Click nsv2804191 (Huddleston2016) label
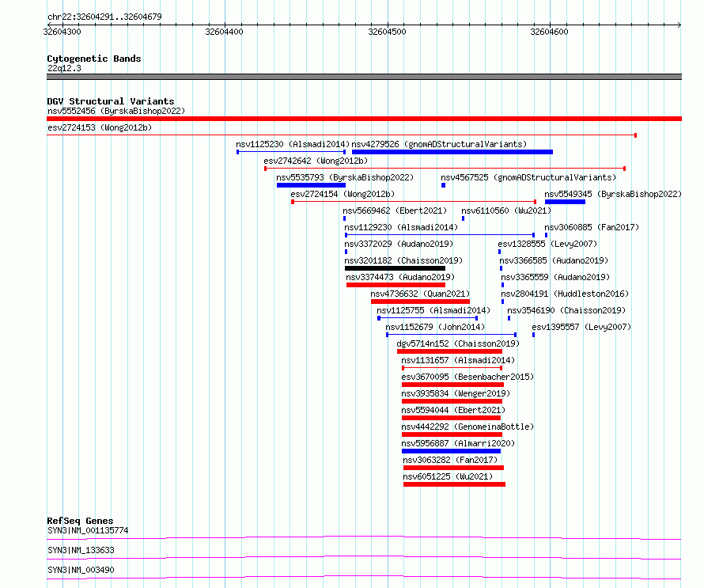This screenshot has width=704, height=588. click(565, 294)
